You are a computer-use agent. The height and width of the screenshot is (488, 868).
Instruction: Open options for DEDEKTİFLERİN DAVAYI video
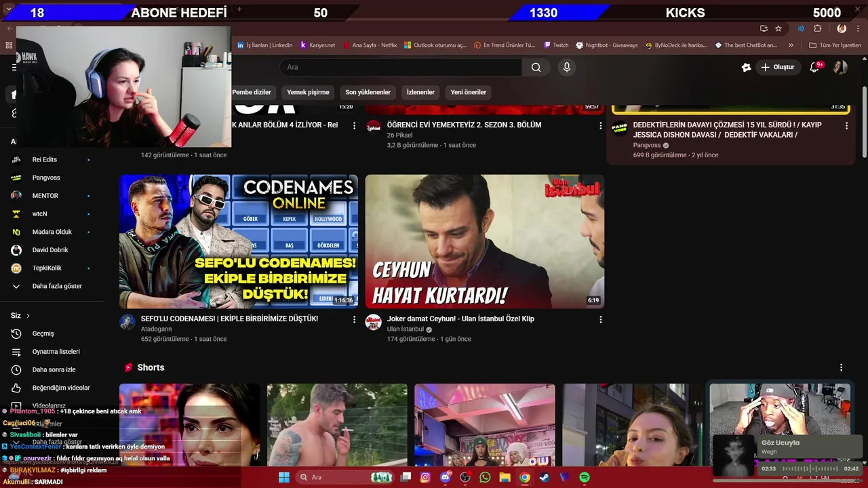(846, 125)
